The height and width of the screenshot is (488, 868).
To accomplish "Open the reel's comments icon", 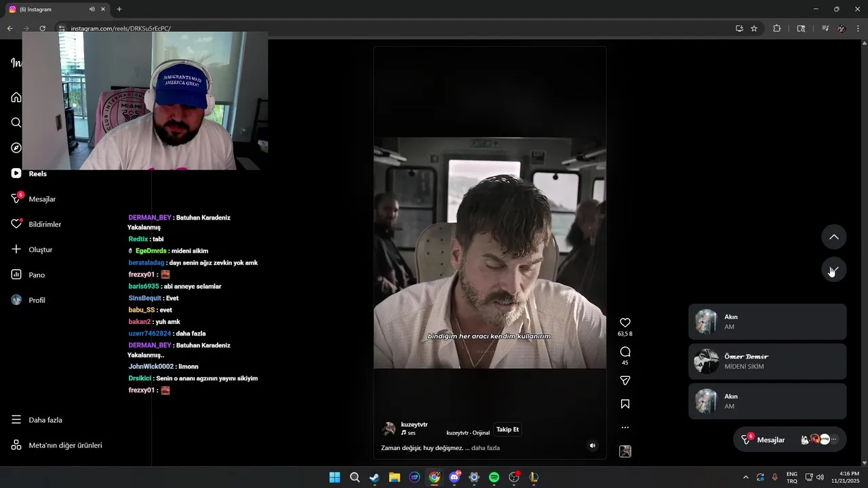I will [x=625, y=352].
